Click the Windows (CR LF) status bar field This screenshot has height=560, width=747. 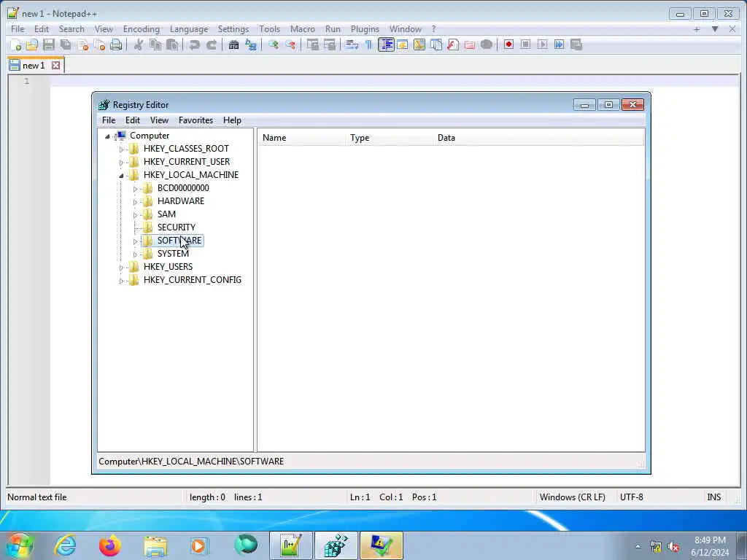[x=572, y=497]
